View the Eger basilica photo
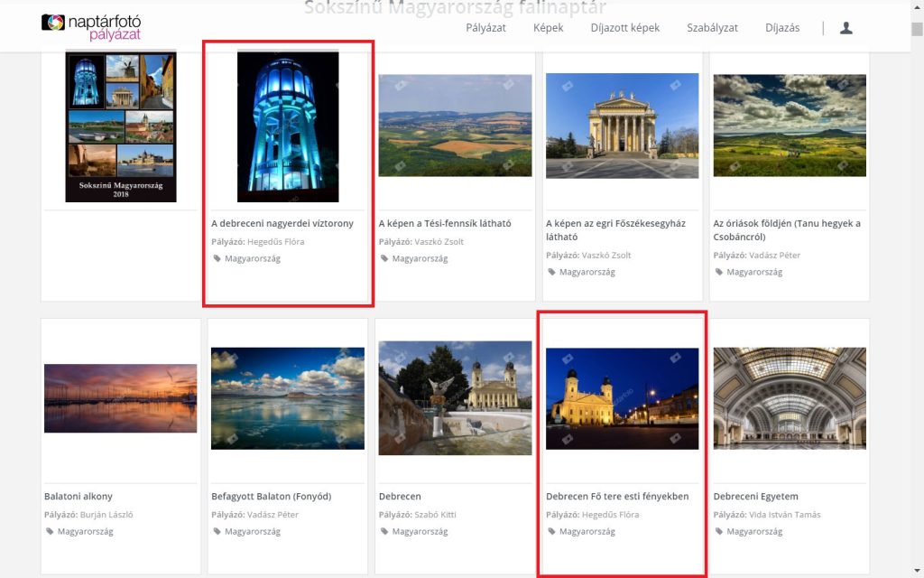This screenshot has width=924, height=578. pyautogui.click(x=622, y=126)
